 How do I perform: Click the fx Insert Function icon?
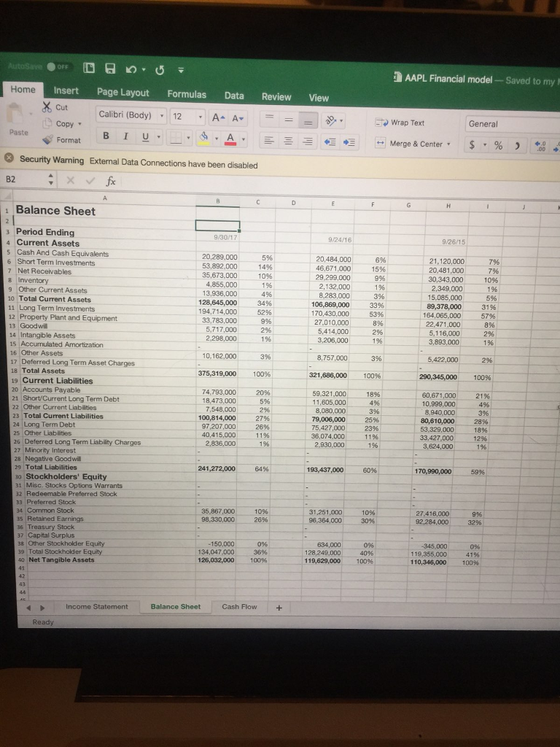click(x=111, y=181)
